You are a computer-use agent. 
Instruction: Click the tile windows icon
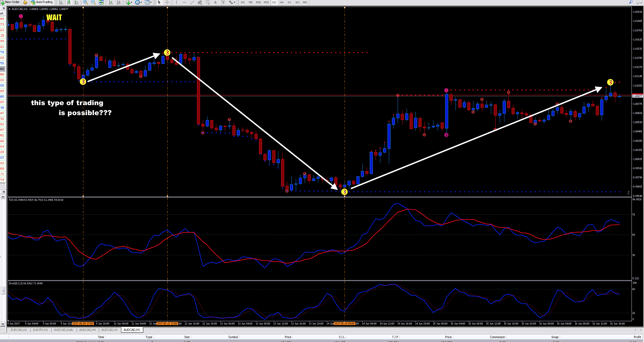tap(101, 2)
